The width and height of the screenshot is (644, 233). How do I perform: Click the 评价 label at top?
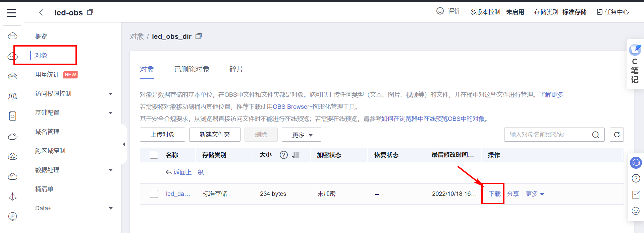tap(454, 11)
